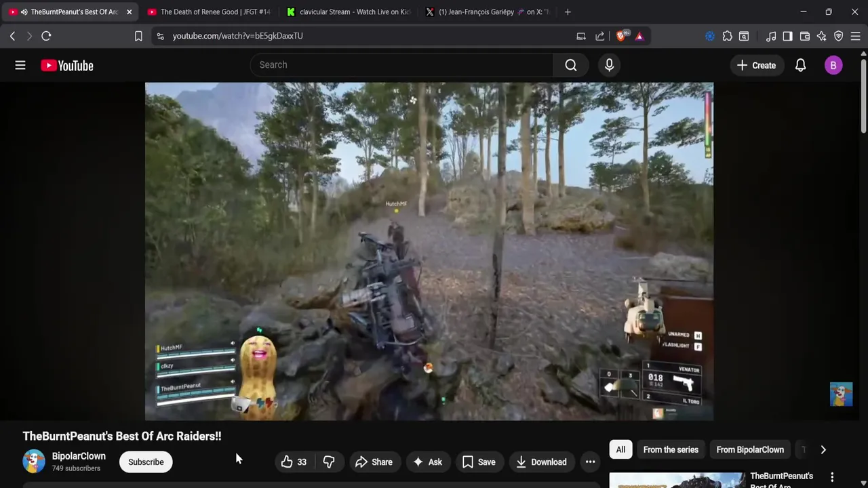Image resolution: width=868 pixels, height=488 pixels.
Task: Open more actions three-dot menu
Action: (x=590, y=462)
